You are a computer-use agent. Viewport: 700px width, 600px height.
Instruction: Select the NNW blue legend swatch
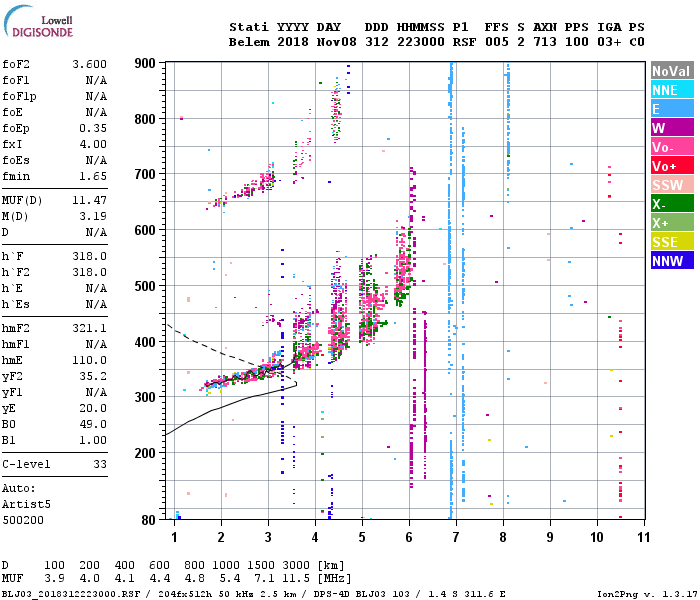click(672, 260)
